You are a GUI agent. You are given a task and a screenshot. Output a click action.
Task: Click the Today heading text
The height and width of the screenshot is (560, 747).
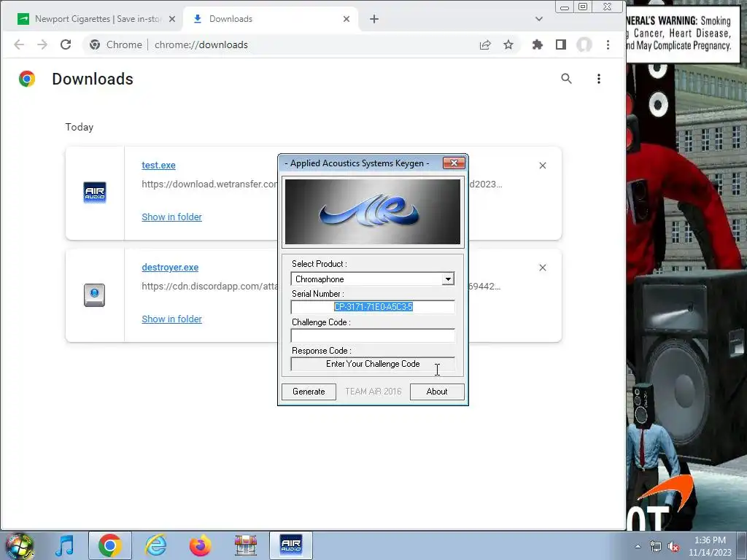79,127
